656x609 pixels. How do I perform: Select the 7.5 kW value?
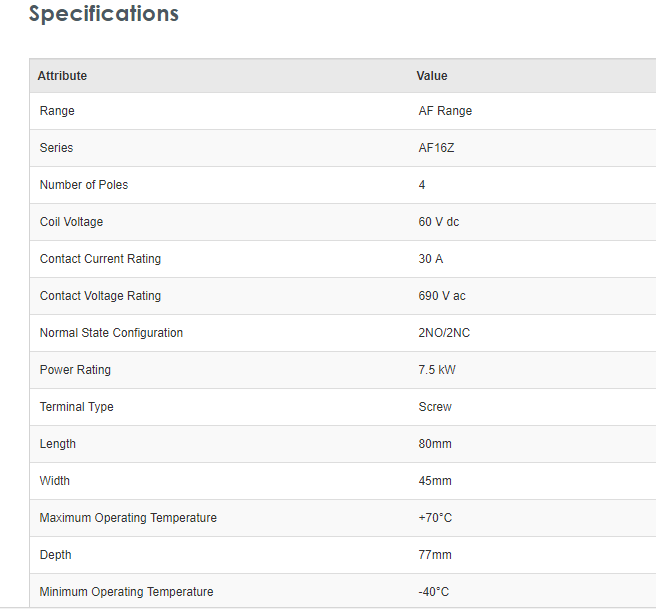(437, 370)
